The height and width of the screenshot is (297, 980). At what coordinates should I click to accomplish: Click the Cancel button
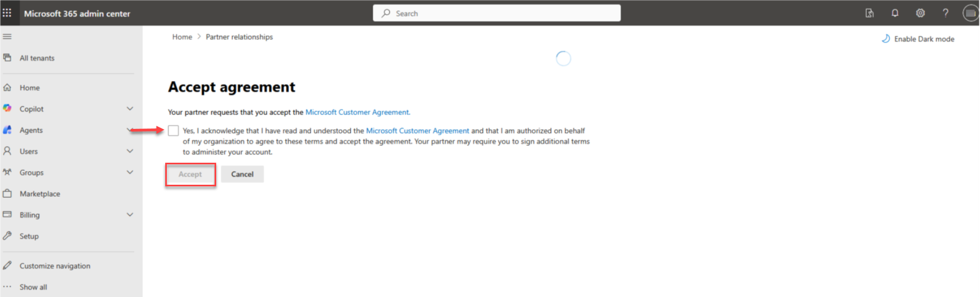point(242,174)
